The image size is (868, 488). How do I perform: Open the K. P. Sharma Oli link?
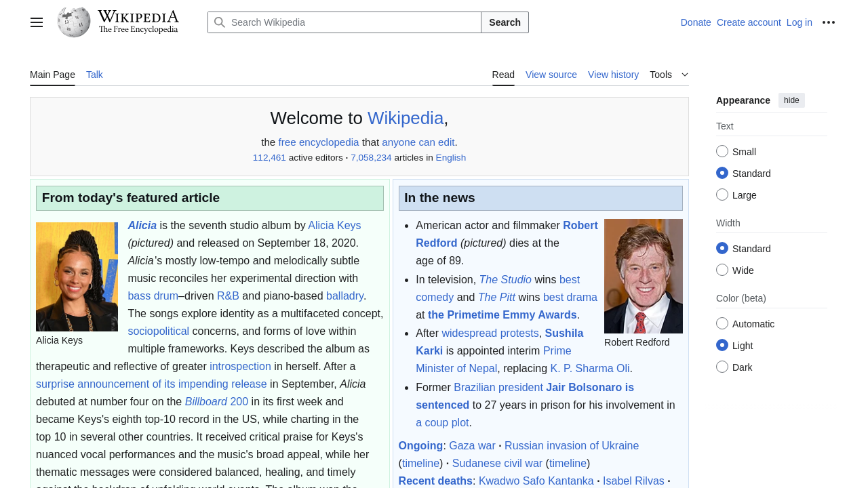pos(590,368)
